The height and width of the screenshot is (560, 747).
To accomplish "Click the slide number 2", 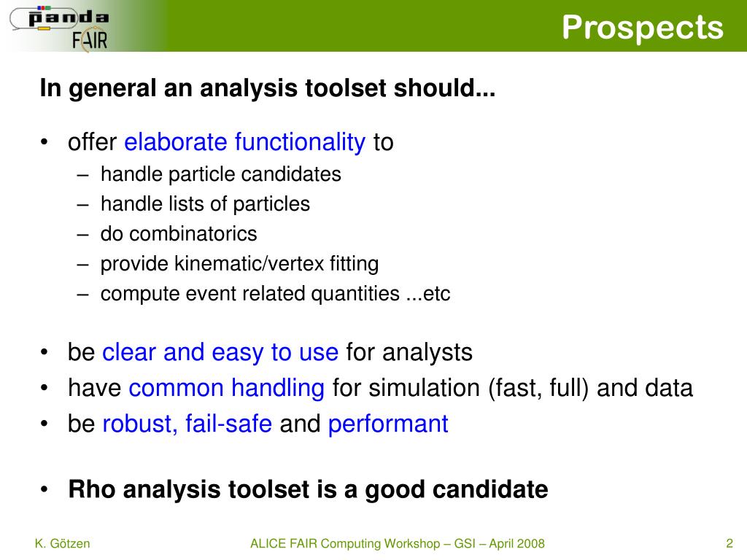I will (x=729, y=543).
